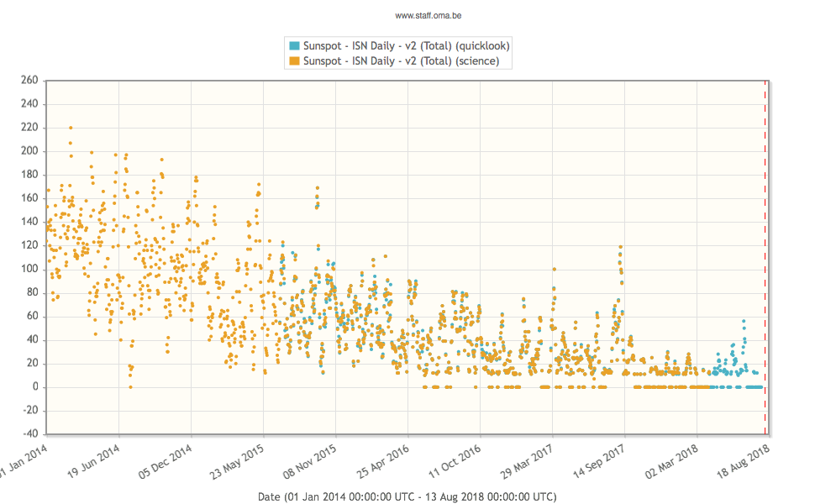Click the y-axis label 240

[29, 103]
